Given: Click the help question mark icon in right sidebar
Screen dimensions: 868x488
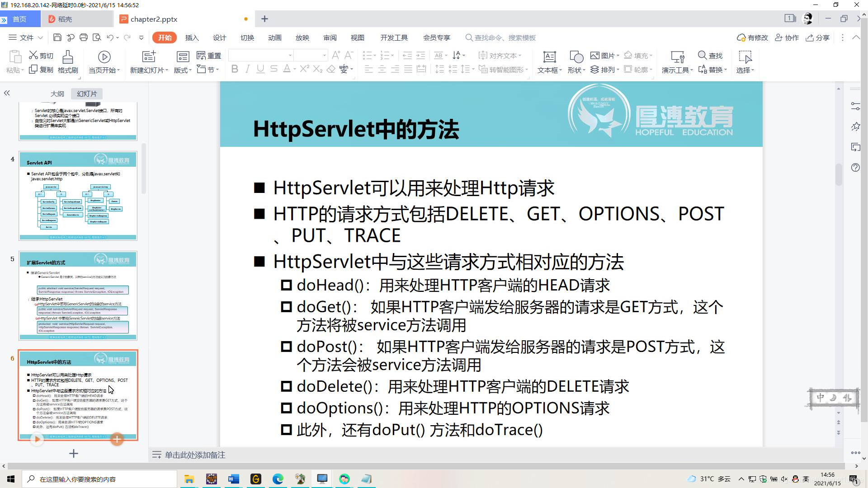Looking at the screenshot, I should (855, 168).
